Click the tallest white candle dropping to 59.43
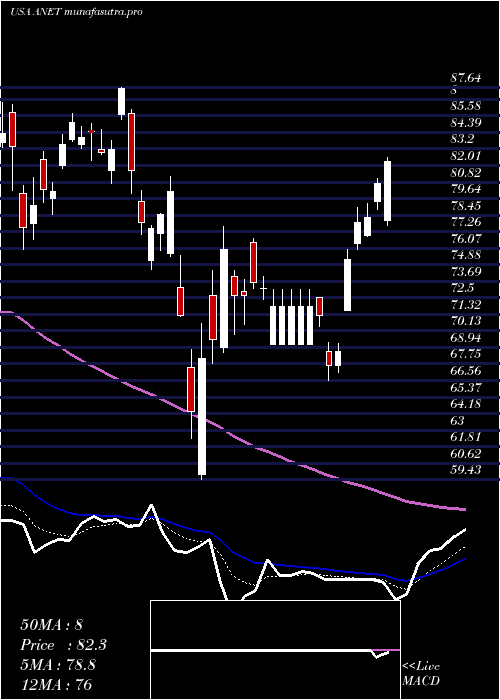 coord(202,416)
